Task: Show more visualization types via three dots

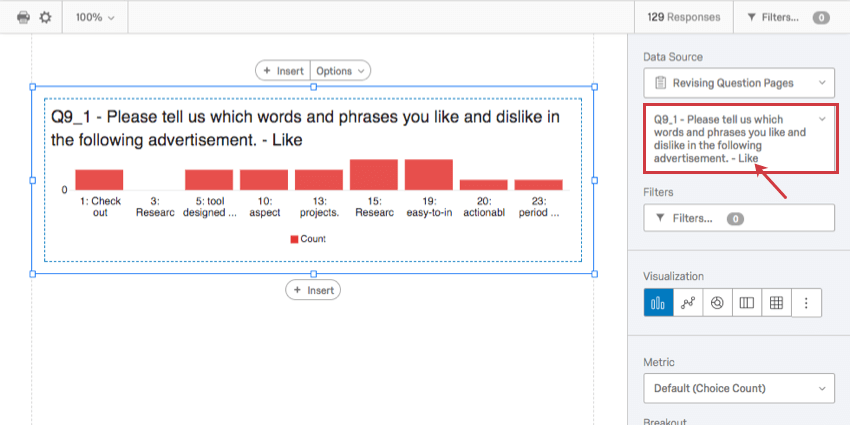Action: pyautogui.click(x=806, y=303)
